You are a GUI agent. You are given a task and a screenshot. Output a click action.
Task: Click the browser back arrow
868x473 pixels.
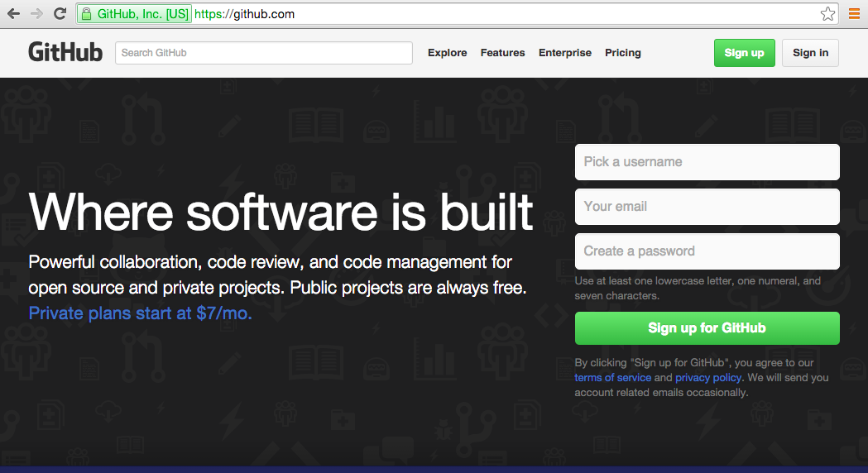point(13,14)
